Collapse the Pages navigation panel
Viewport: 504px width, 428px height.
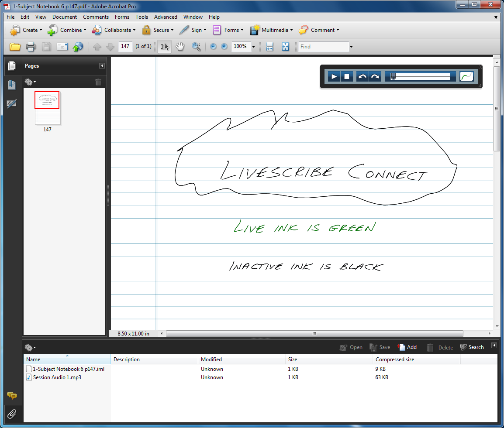click(x=102, y=66)
